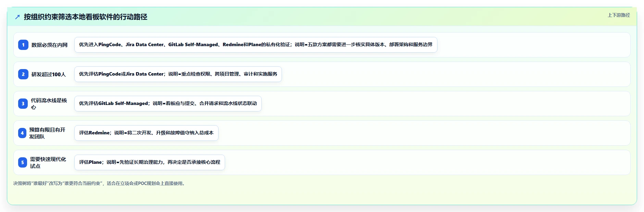The image size is (644, 212).
Task: Click the box starting 评估Plane
Action: (150, 162)
